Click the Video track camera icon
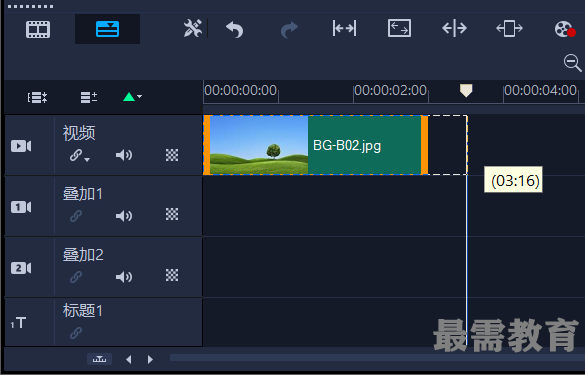585x375 pixels. coord(21,146)
